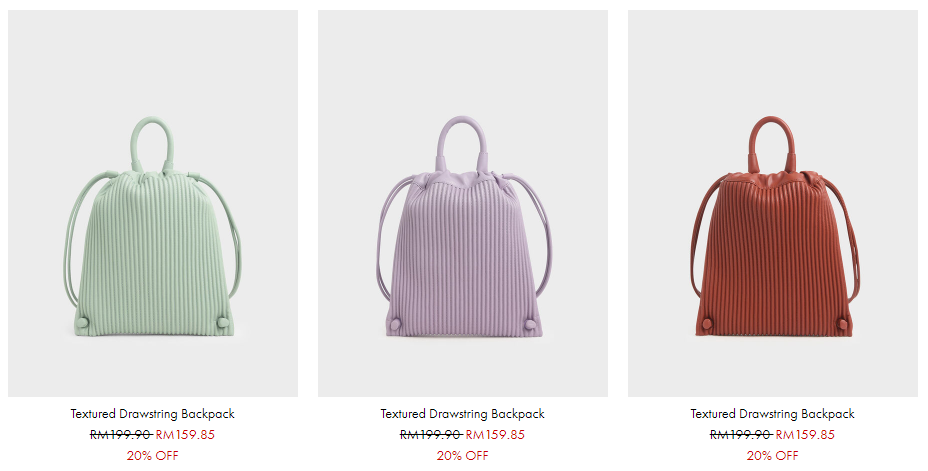
Task: Click the 20% OFF label below purple backpack
Action: pyautogui.click(x=463, y=456)
